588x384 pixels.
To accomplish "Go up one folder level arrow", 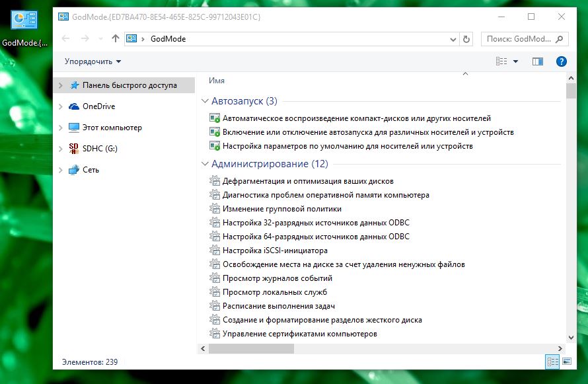I will pos(116,39).
